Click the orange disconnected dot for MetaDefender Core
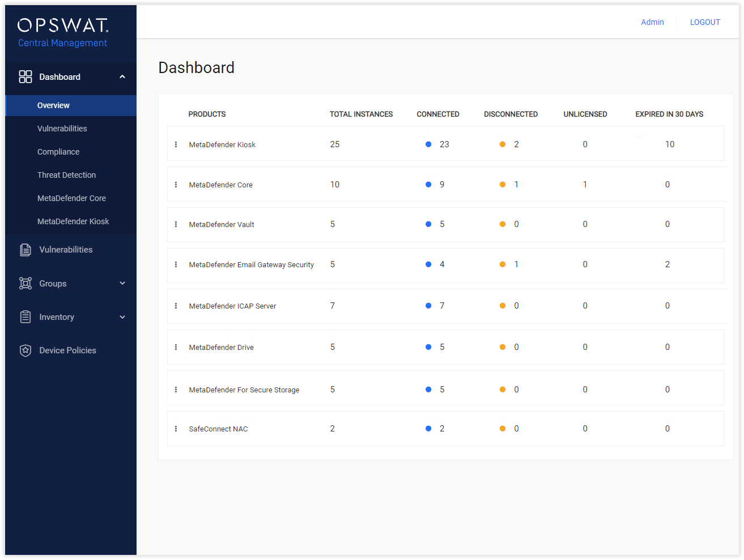Screen dimensions: 744x560 pos(503,185)
